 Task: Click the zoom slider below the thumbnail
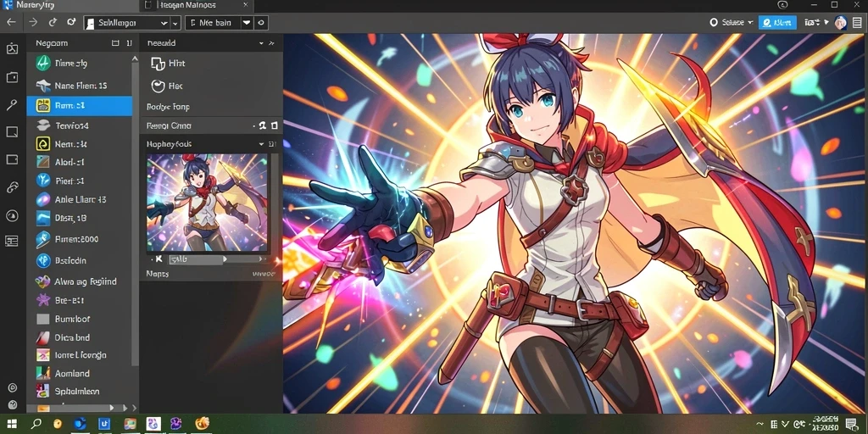pyautogui.click(x=197, y=259)
